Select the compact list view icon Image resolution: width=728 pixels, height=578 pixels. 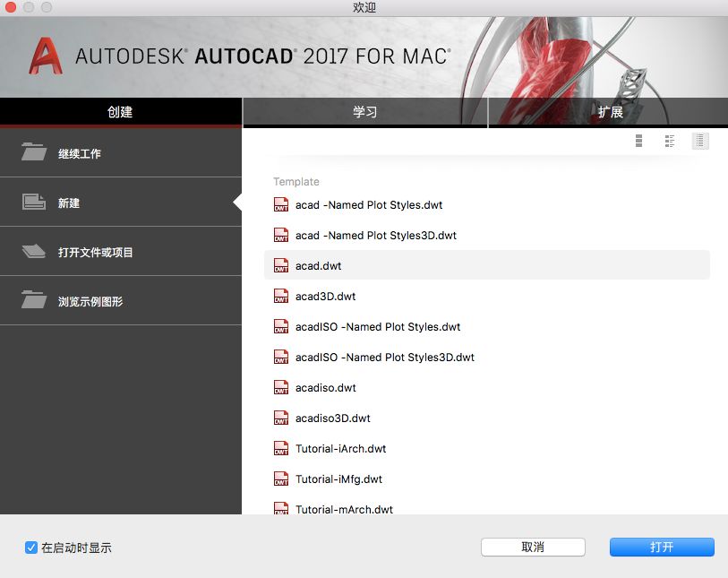700,141
